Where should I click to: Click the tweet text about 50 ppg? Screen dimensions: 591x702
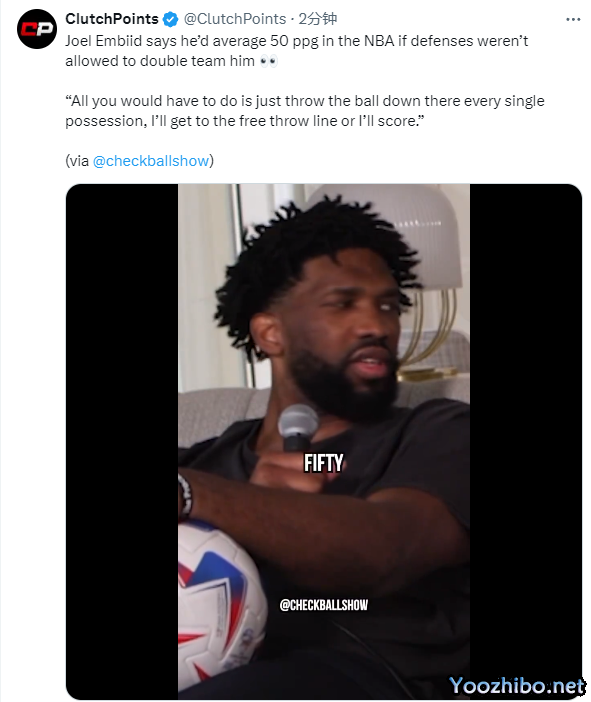point(296,51)
